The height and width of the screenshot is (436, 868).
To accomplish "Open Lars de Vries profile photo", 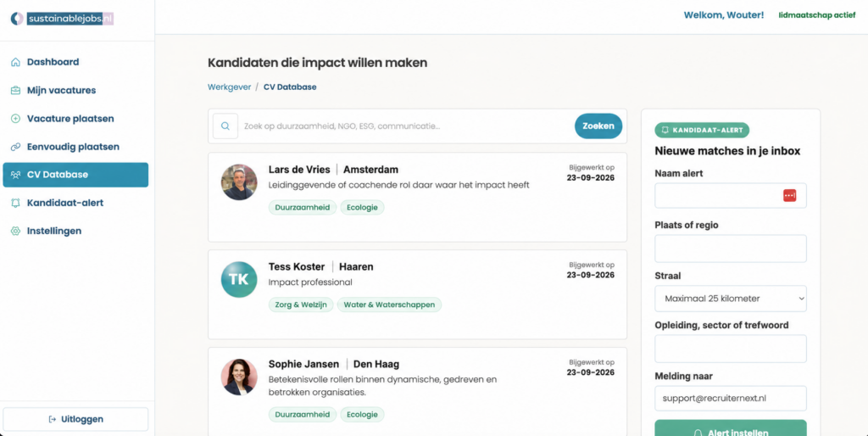I will coord(239,182).
